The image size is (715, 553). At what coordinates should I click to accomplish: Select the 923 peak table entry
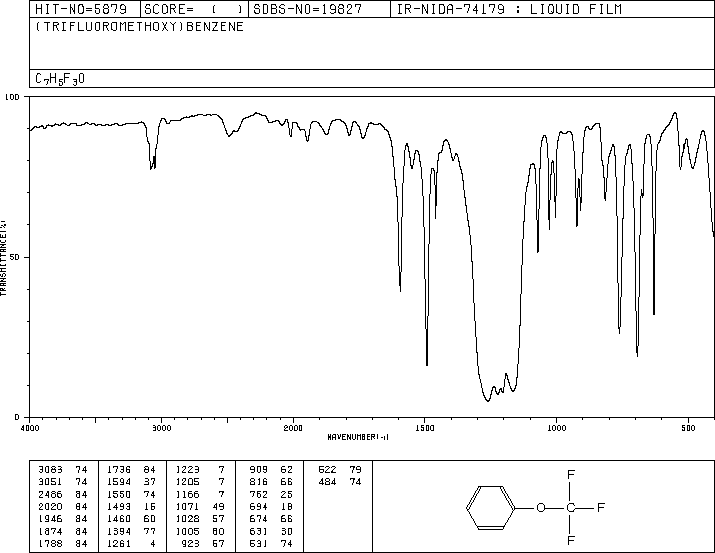point(203,543)
